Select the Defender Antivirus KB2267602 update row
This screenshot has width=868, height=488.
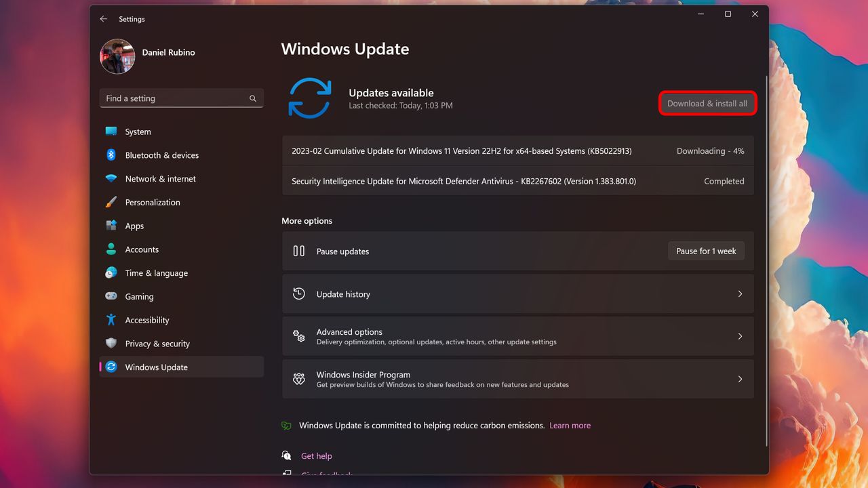(518, 181)
